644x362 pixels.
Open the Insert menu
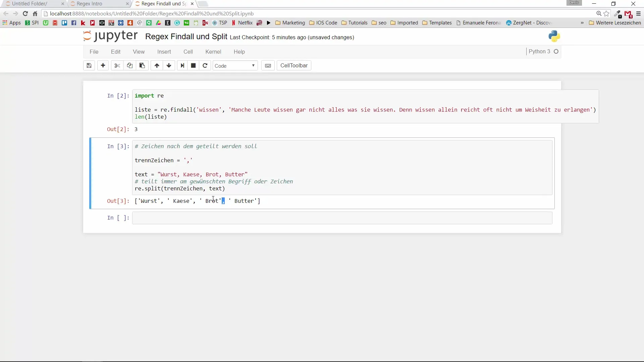(x=164, y=52)
